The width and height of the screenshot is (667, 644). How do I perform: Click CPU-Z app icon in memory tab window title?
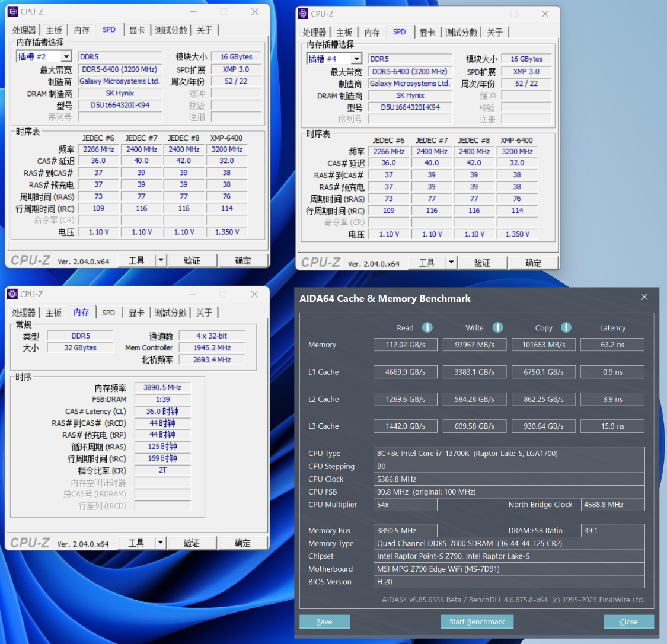pyautogui.click(x=13, y=294)
